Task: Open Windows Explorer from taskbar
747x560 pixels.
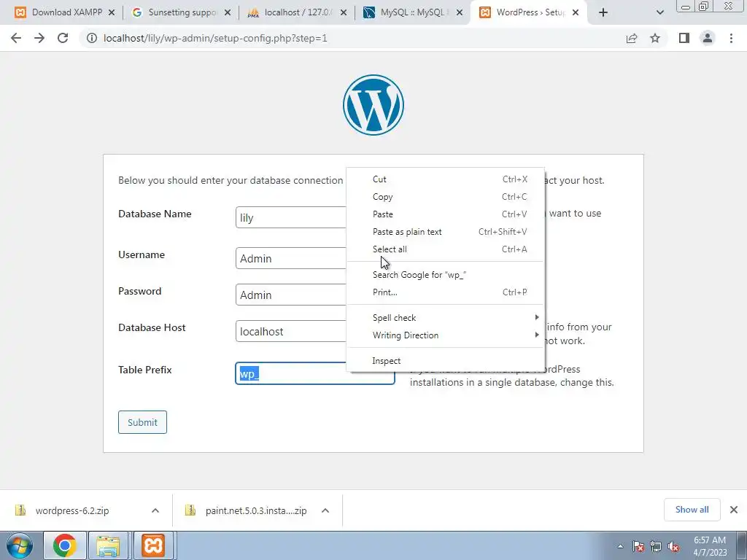Action: pyautogui.click(x=108, y=545)
